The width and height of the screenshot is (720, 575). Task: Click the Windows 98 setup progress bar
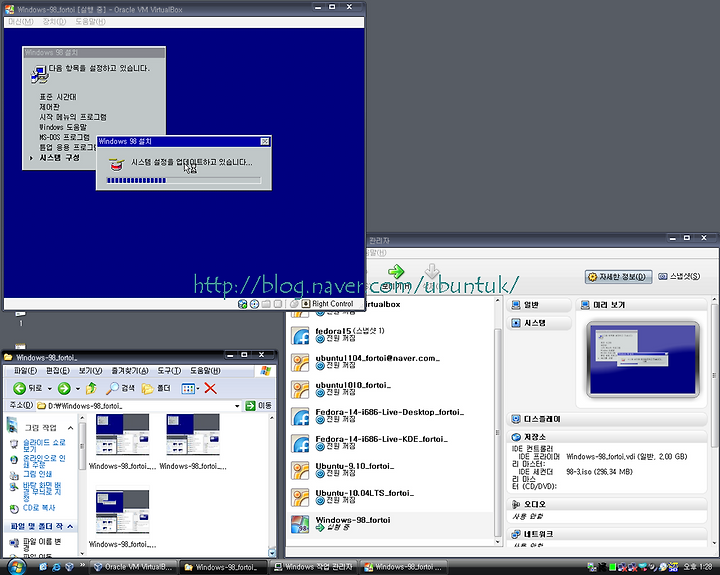184,180
